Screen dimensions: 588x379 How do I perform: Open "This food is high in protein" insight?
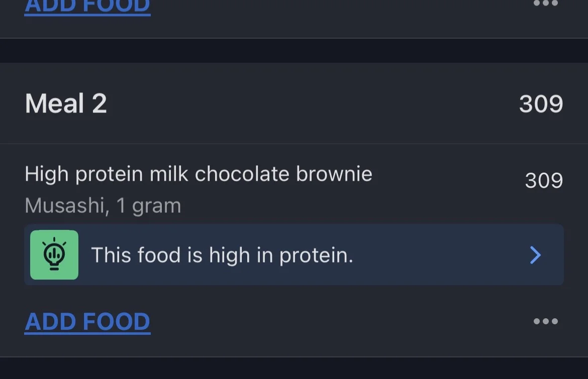point(222,255)
